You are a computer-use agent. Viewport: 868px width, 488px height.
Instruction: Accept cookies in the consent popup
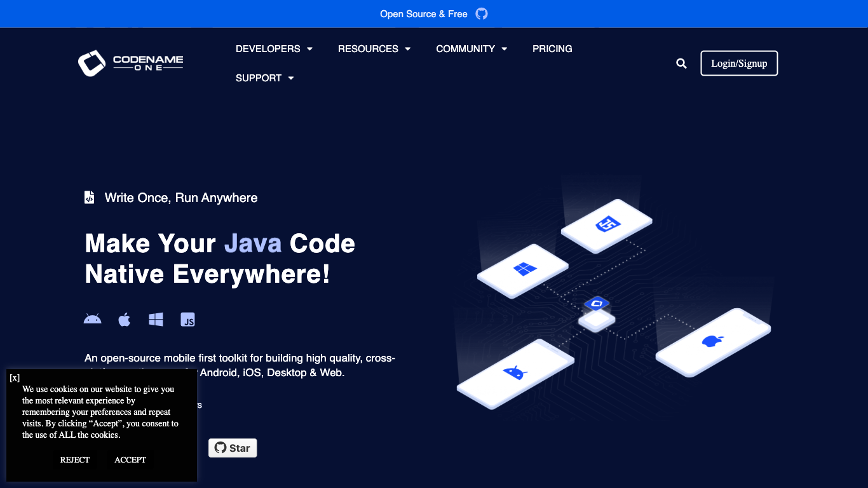130,459
